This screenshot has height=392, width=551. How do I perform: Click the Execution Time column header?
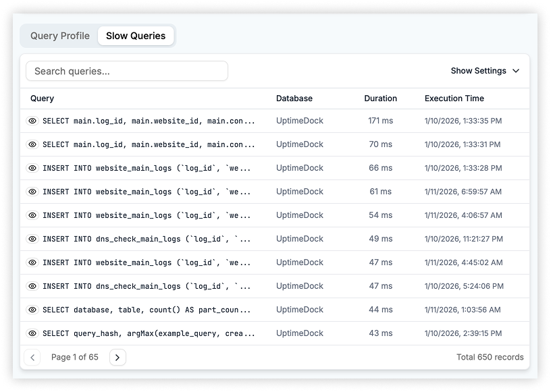click(454, 99)
